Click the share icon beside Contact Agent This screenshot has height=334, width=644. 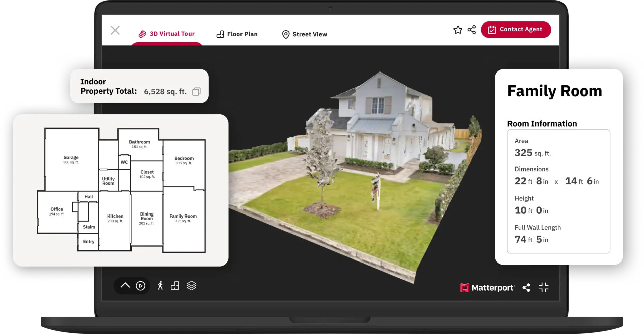tap(472, 30)
